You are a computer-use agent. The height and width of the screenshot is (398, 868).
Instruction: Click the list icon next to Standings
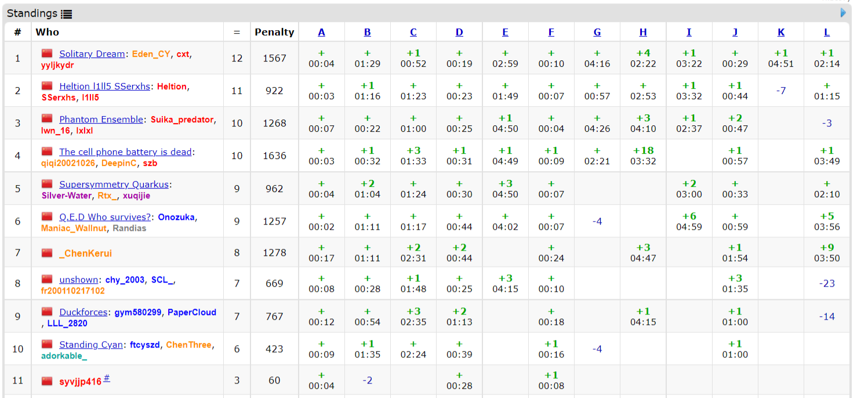pos(67,14)
